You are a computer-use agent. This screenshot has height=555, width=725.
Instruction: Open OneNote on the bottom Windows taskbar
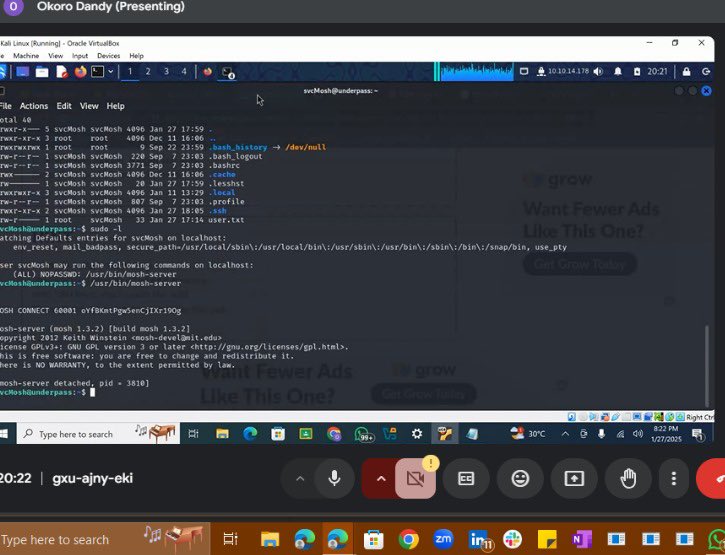581,539
